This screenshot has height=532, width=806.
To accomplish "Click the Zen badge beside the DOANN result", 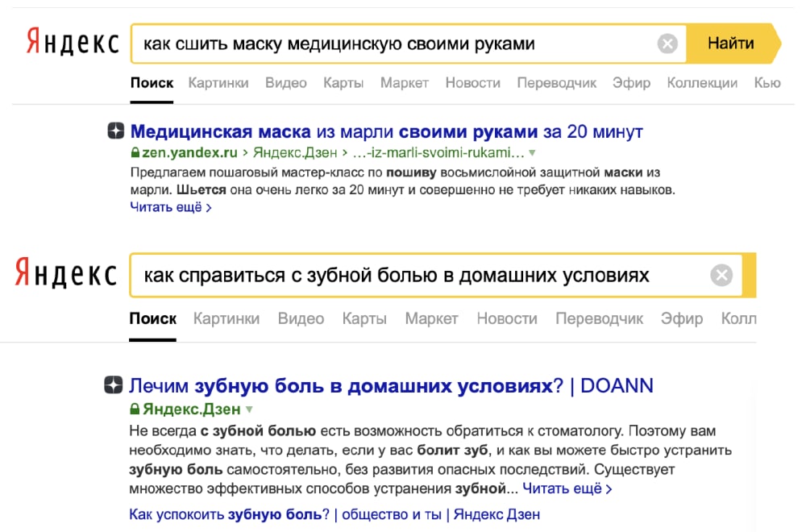I will tap(116, 386).
